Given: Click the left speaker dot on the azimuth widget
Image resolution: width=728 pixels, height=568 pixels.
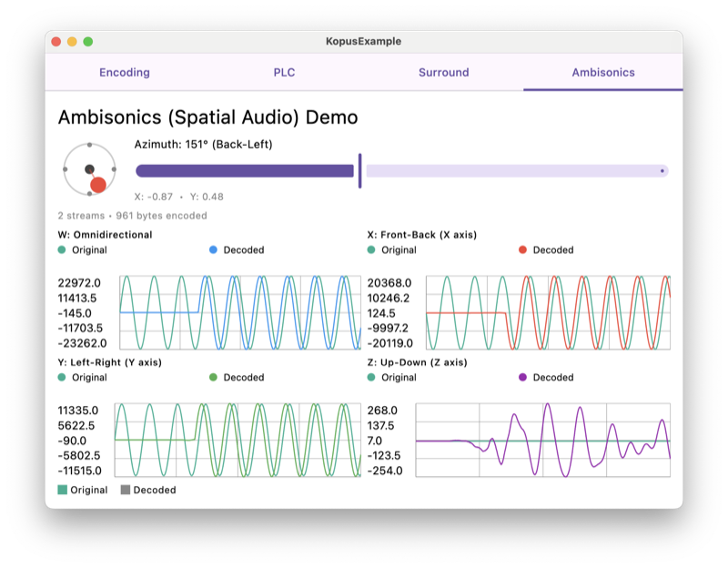Looking at the screenshot, I should (65, 169).
